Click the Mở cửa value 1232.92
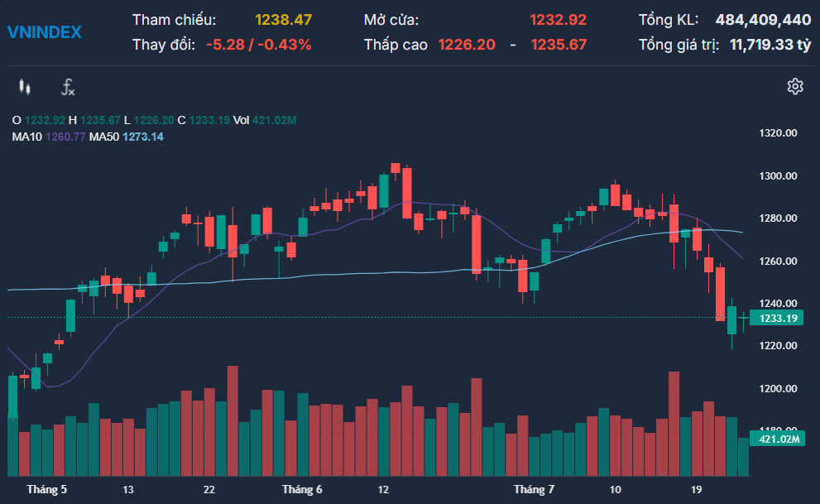This screenshot has width=820, height=504. pyautogui.click(x=559, y=20)
